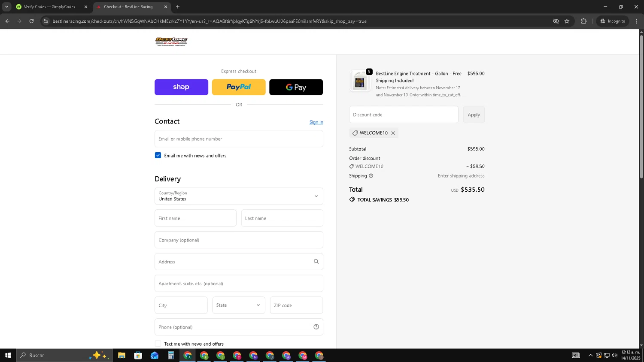Viewport: 644px width, 362px height.
Task: Click the BestLine Racing logo
Action: (x=171, y=42)
